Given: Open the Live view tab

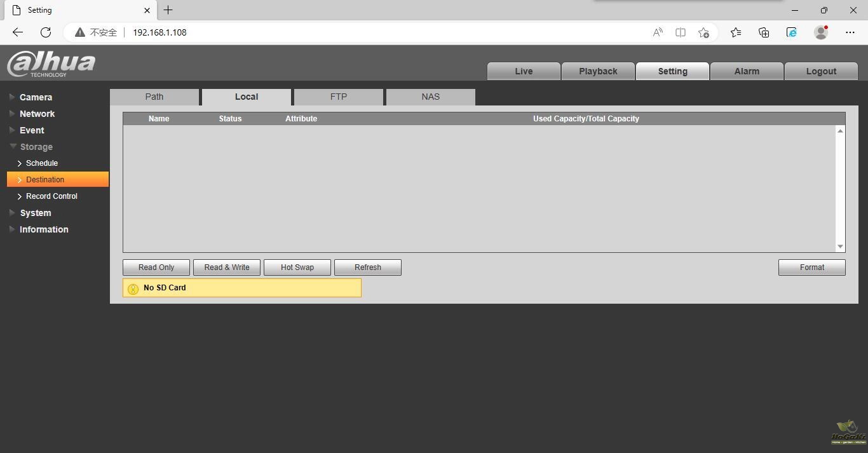Looking at the screenshot, I should 524,71.
